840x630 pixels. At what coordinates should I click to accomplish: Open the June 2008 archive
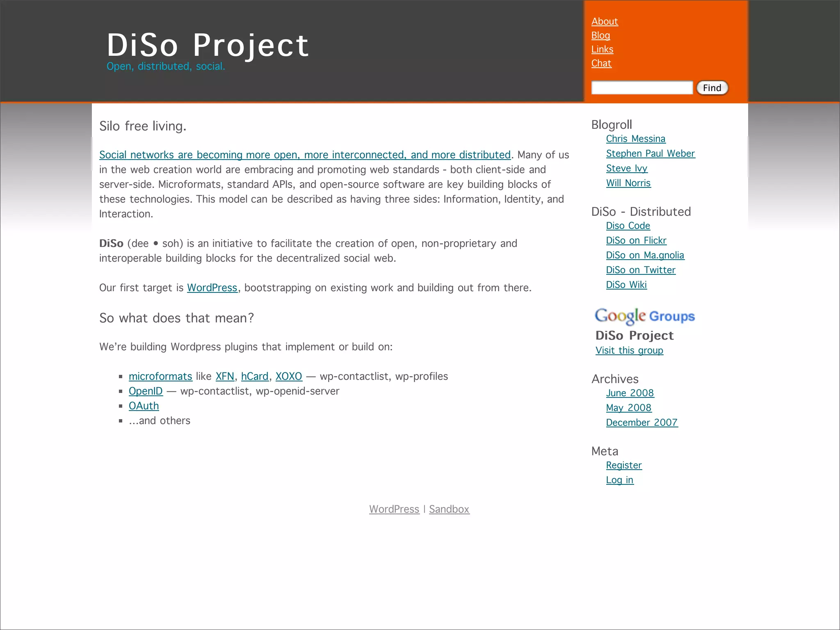630,393
